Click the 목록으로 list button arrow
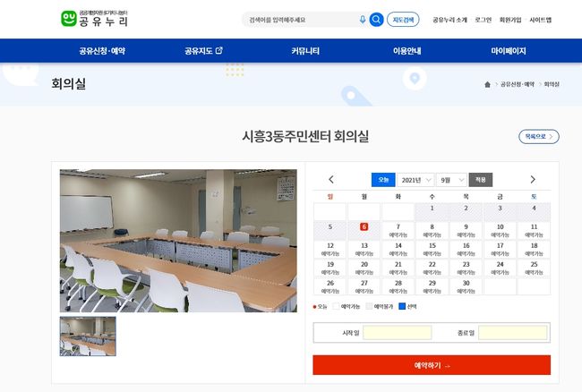The width and height of the screenshot is (582, 392). 551,136
